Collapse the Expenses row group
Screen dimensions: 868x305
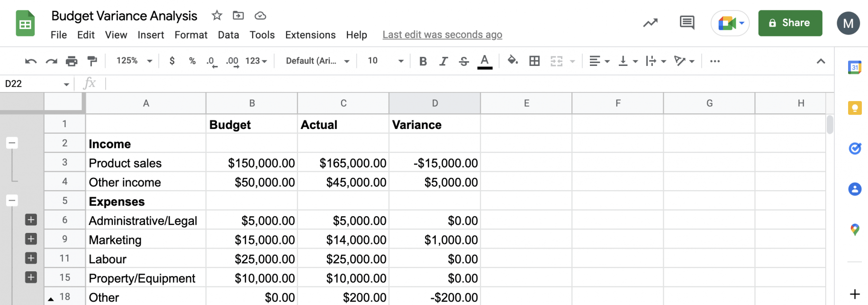click(12, 200)
